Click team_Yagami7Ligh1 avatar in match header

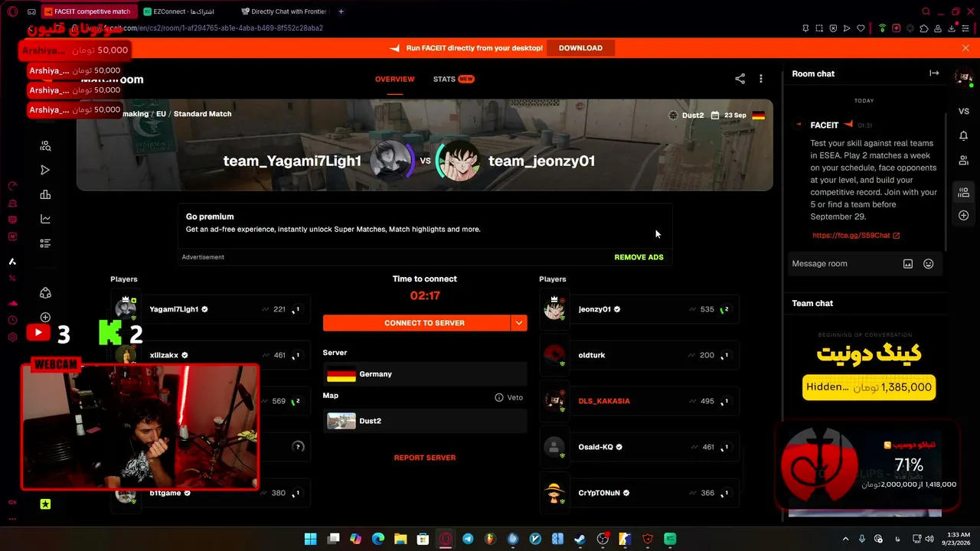click(x=391, y=161)
